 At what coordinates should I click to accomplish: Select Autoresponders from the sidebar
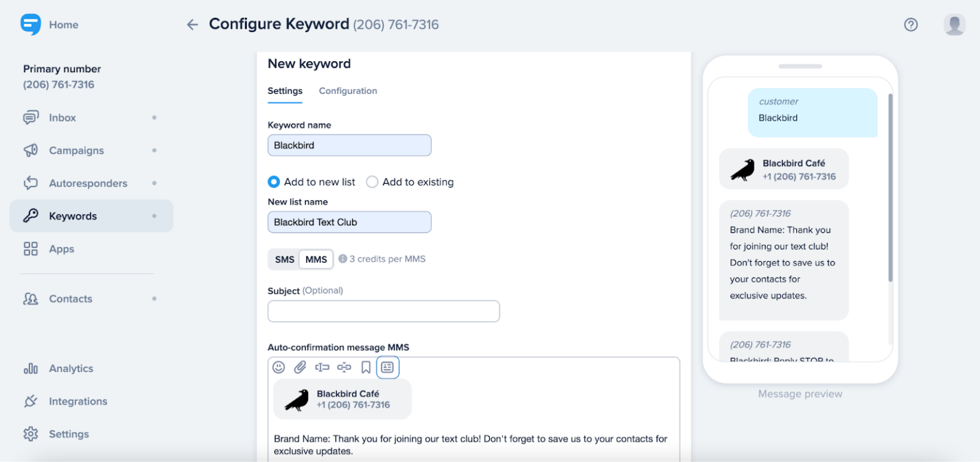(x=88, y=183)
